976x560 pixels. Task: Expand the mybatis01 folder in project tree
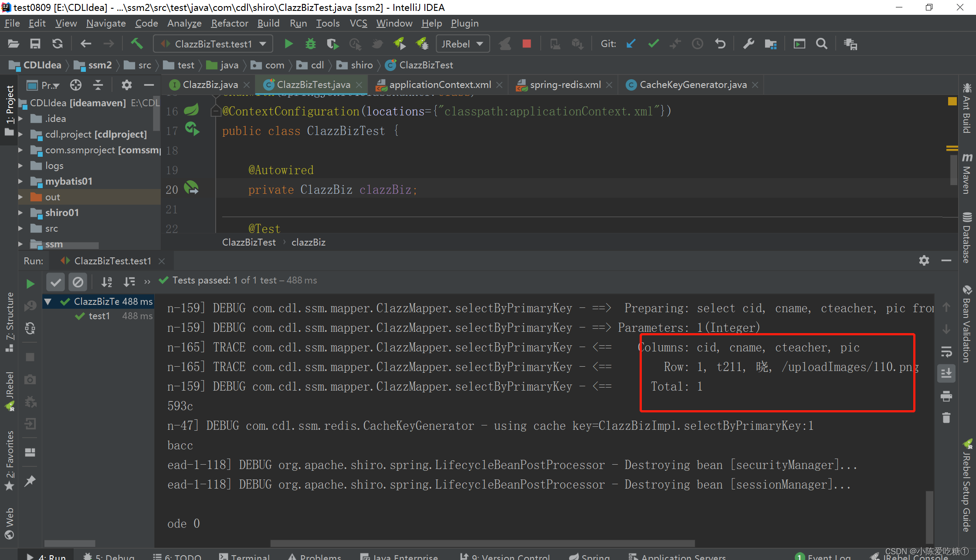pos(20,181)
